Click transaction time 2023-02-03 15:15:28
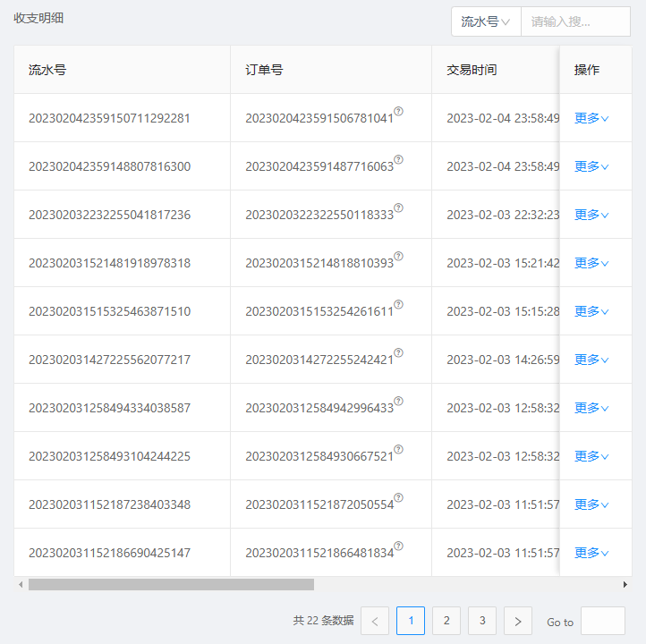 503,311
